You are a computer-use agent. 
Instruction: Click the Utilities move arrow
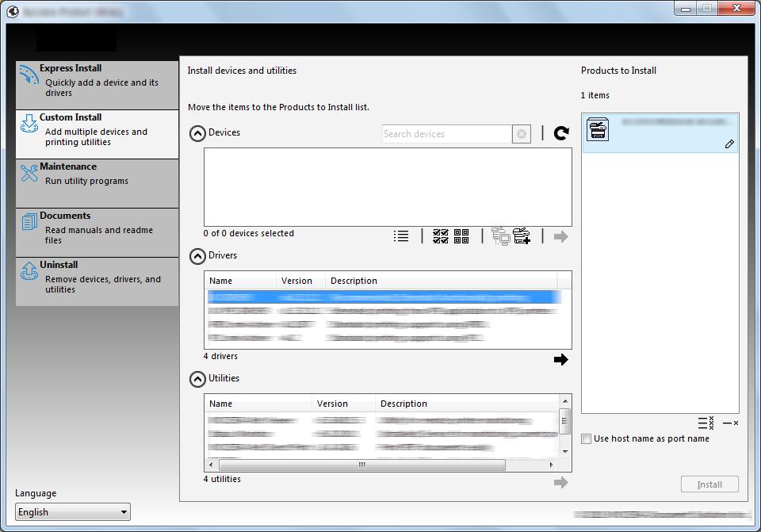point(560,483)
